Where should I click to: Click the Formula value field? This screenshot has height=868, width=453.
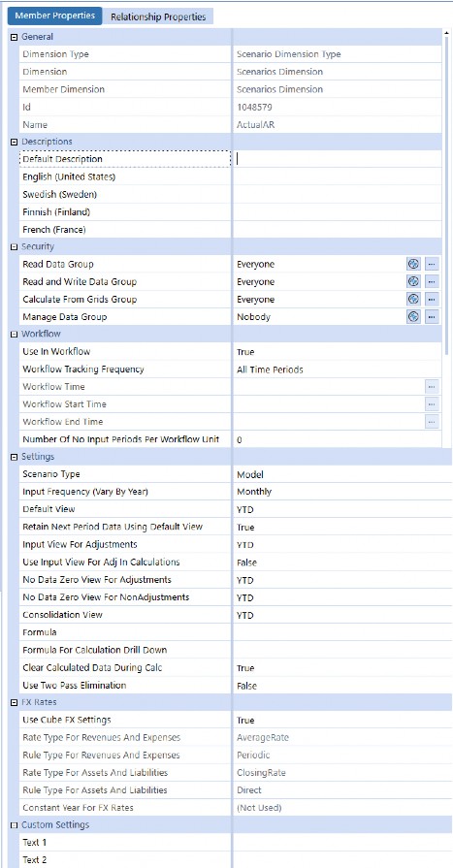(x=342, y=632)
